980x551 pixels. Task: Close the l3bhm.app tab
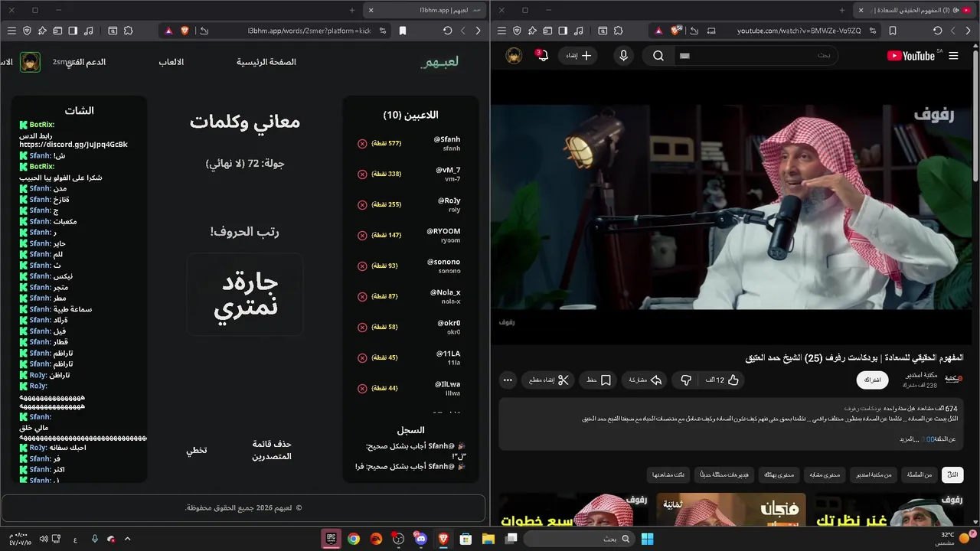[371, 10]
